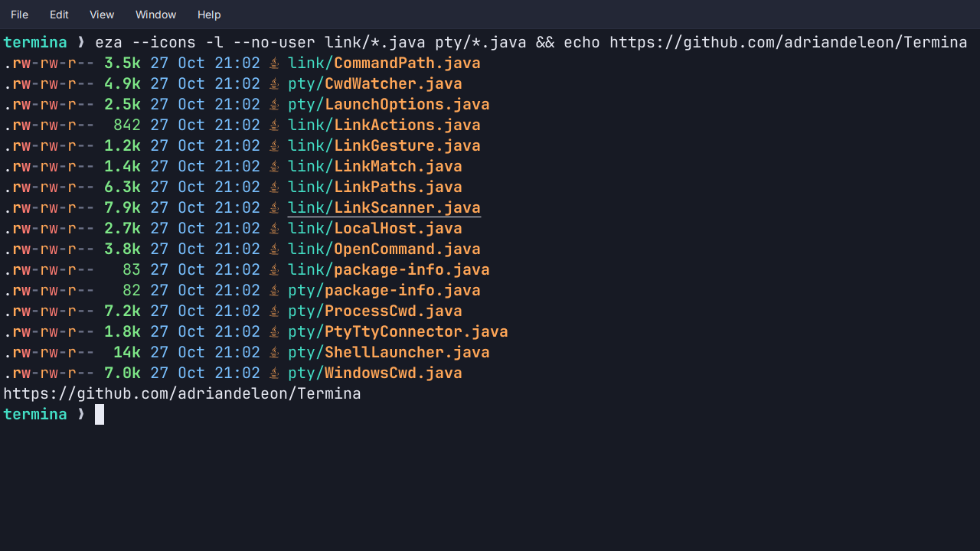The image size is (980, 551).
Task: Click file path pty/ShellLauncher.java
Action: (x=389, y=352)
